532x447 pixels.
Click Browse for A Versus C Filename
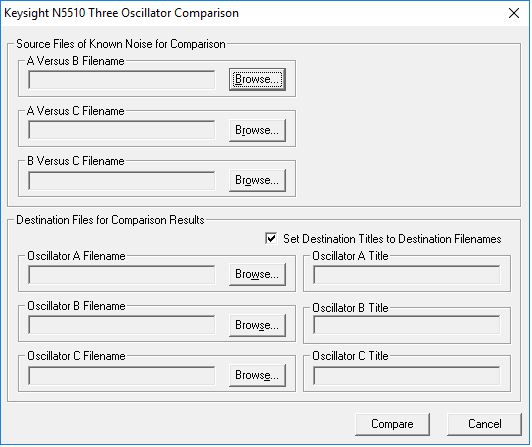pos(257,130)
